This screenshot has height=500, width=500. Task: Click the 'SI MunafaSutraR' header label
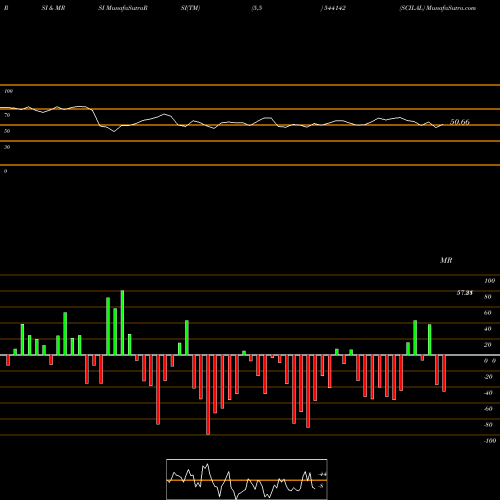pyautogui.click(x=123, y=8)
